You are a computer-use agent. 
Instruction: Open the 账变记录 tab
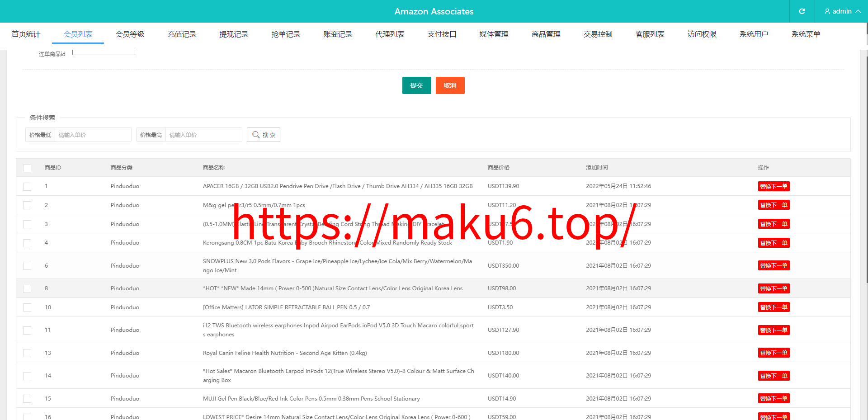point(338,34)
